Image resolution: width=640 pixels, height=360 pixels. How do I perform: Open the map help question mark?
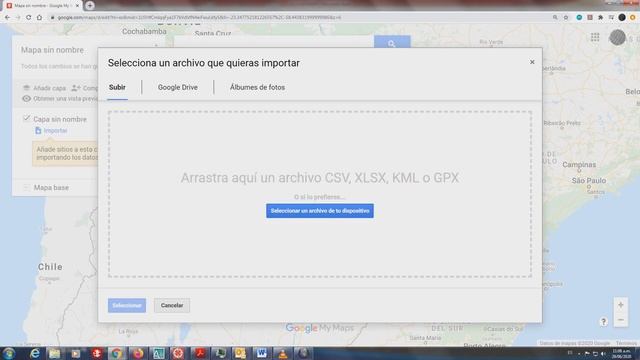point(604,322)
